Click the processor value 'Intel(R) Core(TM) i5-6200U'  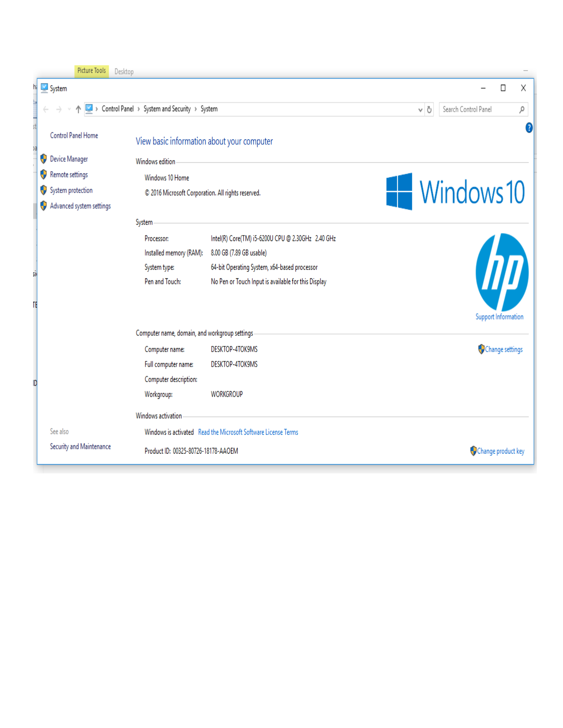242,239
